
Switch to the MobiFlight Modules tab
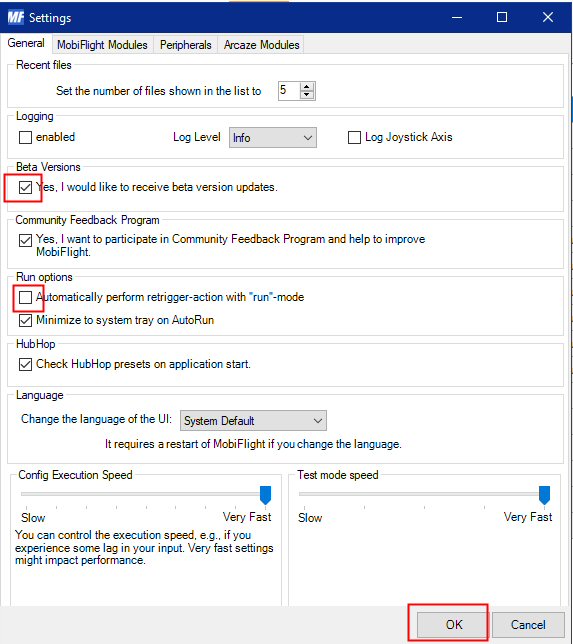102,45
